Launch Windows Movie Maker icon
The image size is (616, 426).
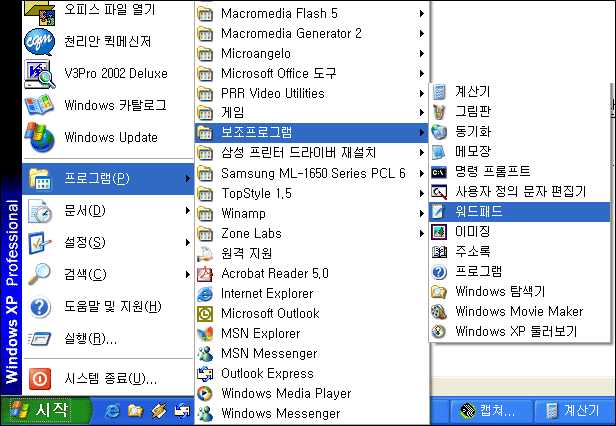click(x=439, y=312)
